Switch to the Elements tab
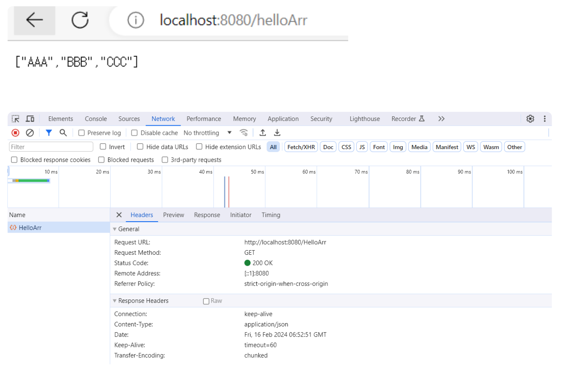This screenshot has height=392, width=561. coord(61,119)
